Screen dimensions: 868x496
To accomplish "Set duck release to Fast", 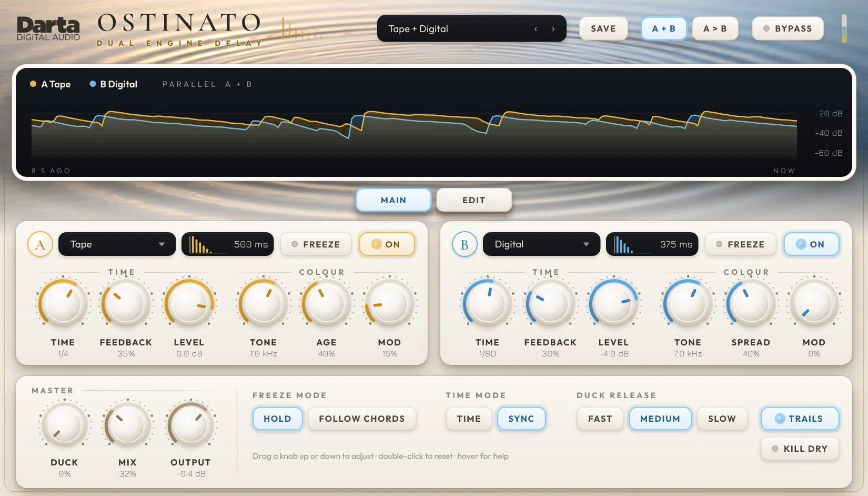I will pos(600,419).
